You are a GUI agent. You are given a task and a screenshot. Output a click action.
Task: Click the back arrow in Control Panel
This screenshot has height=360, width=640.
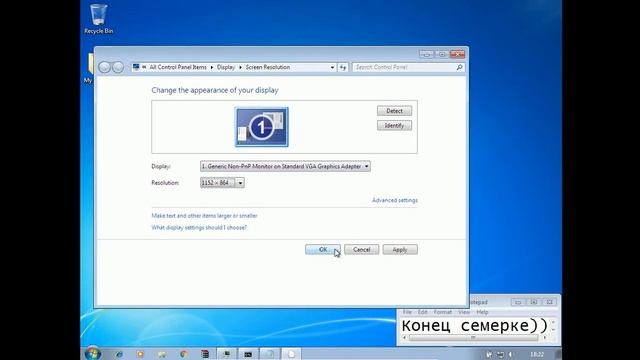tap(104, 67)
